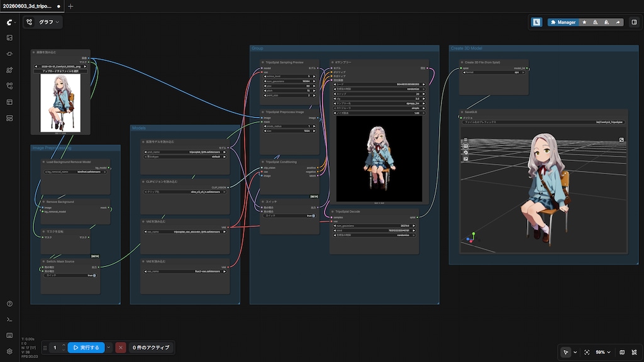
Task: Open the format combo in Create 3D File
Action: click(x=494, y=72)
